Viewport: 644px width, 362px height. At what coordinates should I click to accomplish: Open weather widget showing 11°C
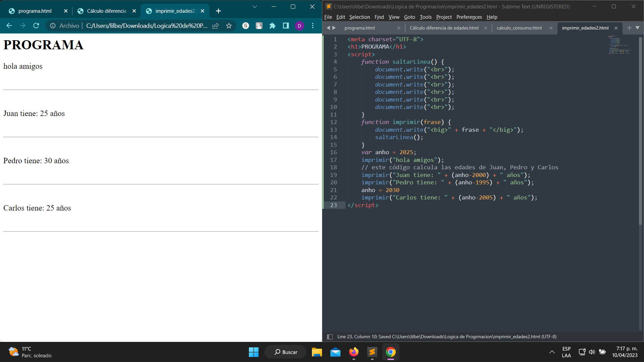[30, 352]
